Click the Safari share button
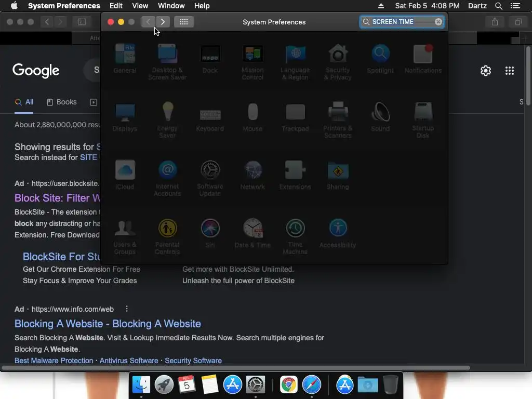The width and height of the screenshot is (532, 399). coord(495,22)
